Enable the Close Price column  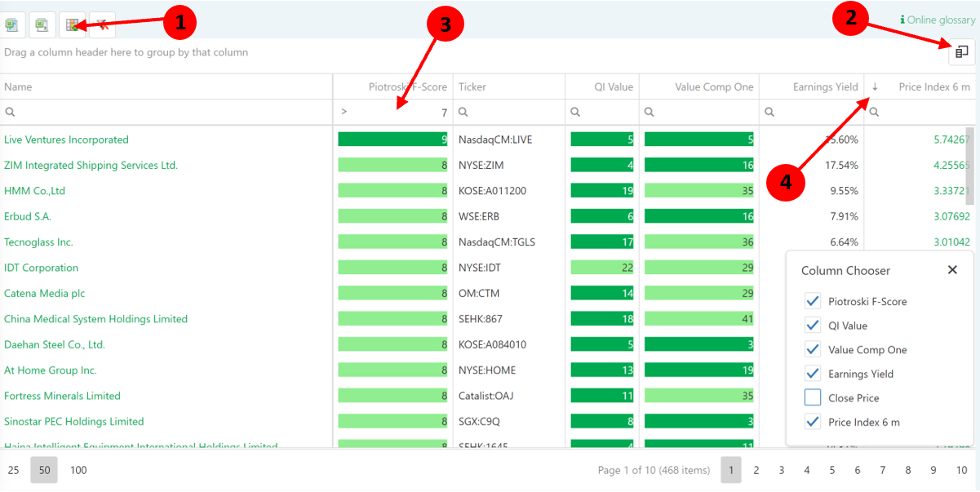[x=812, y=397]
